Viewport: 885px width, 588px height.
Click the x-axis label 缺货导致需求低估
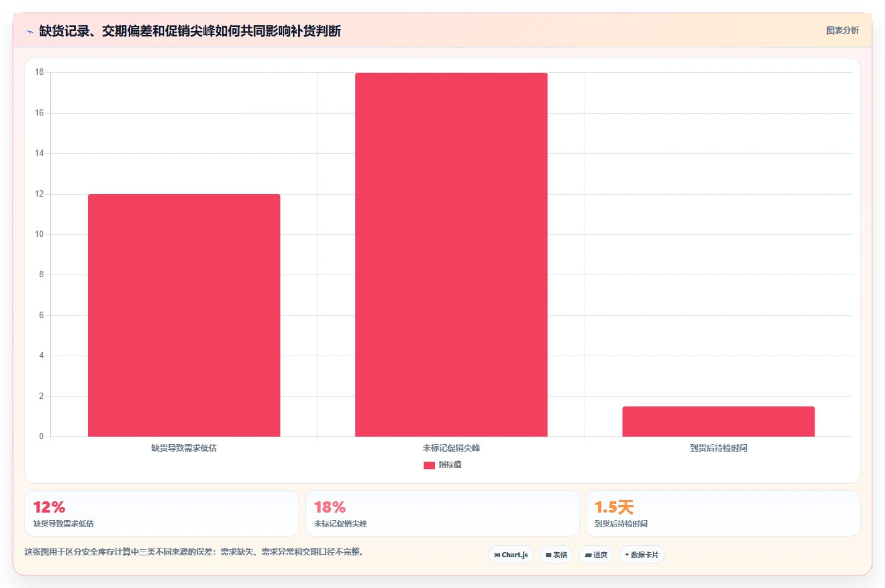coord(184,448)
